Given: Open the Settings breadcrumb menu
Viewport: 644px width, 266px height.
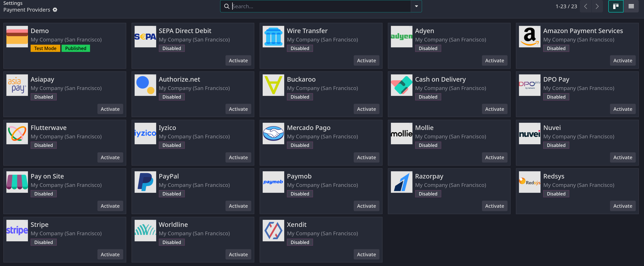Looking at the screenshot, I should [13, 3].
